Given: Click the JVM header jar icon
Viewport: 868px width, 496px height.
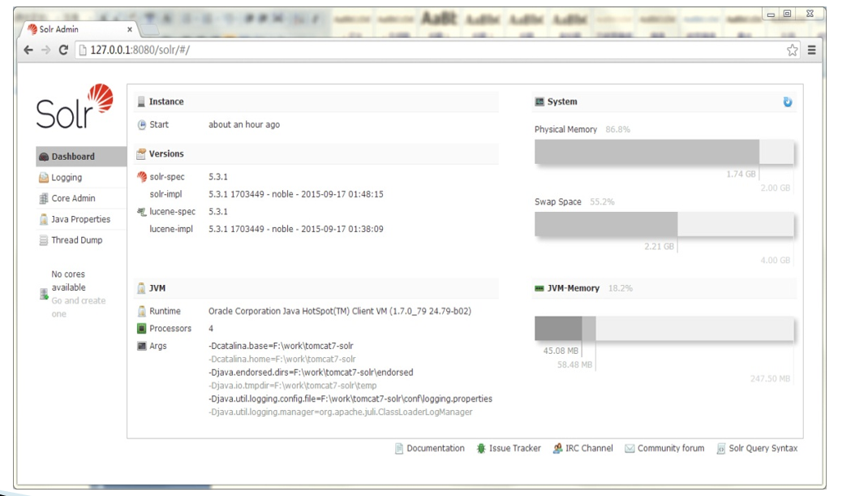Looking at the screenshot, I should 141,288.
